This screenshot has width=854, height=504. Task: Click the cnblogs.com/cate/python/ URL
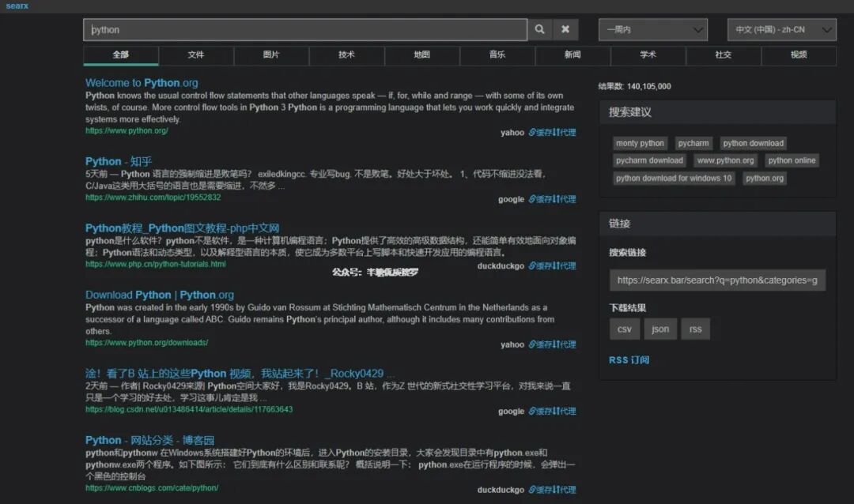(152, 487)
